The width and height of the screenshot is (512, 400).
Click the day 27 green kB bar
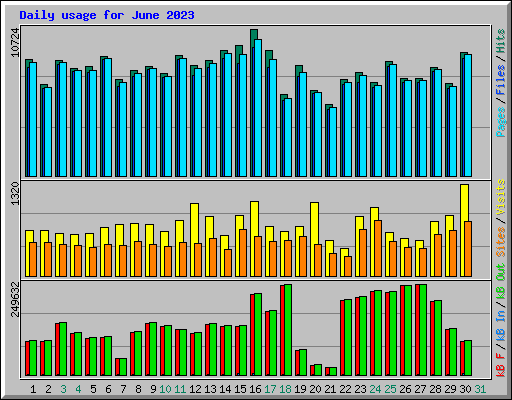click(423, 330)
